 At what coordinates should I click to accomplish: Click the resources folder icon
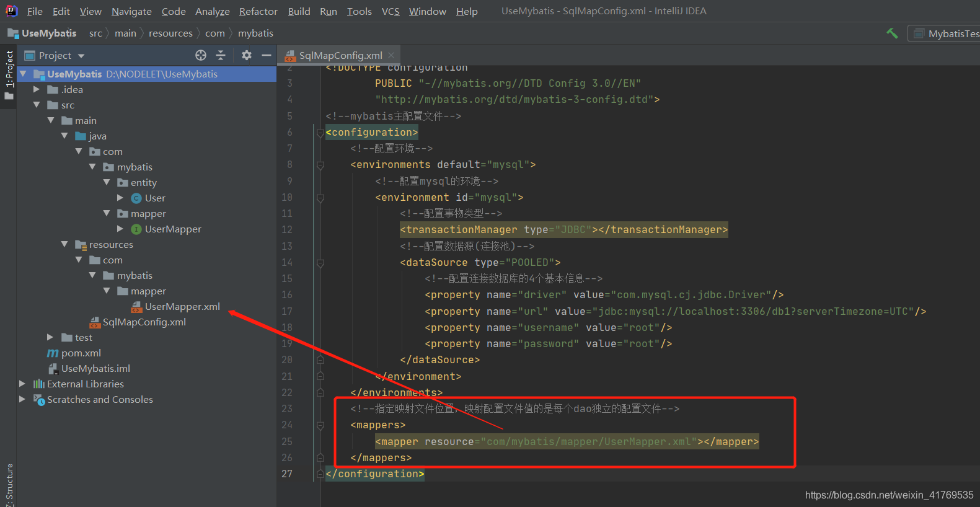click(81, 245)
